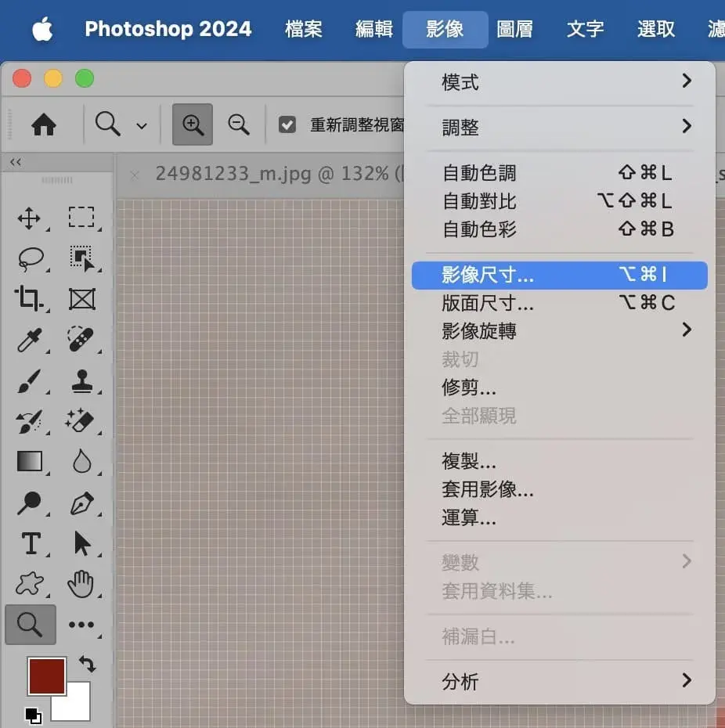Activate Zoom Out magnifier in options bar
Viewport: 725px width, 728px height.
point(239,124)
